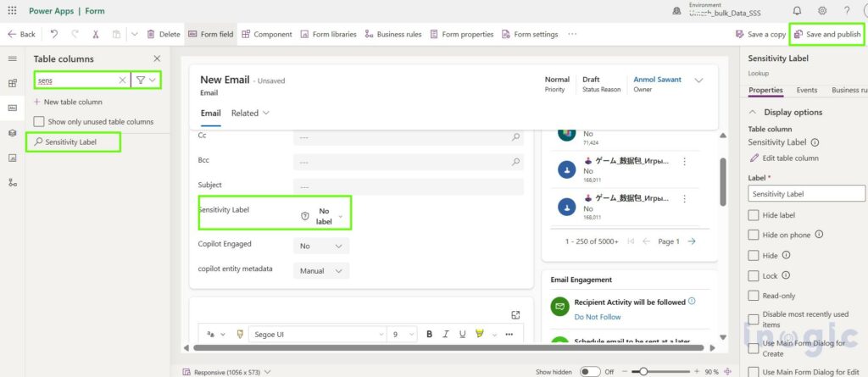Image resolution: width=868 pixels, height=377 pixels.
Task: Click the Paste clipboard icon
Action: (116, 35)
